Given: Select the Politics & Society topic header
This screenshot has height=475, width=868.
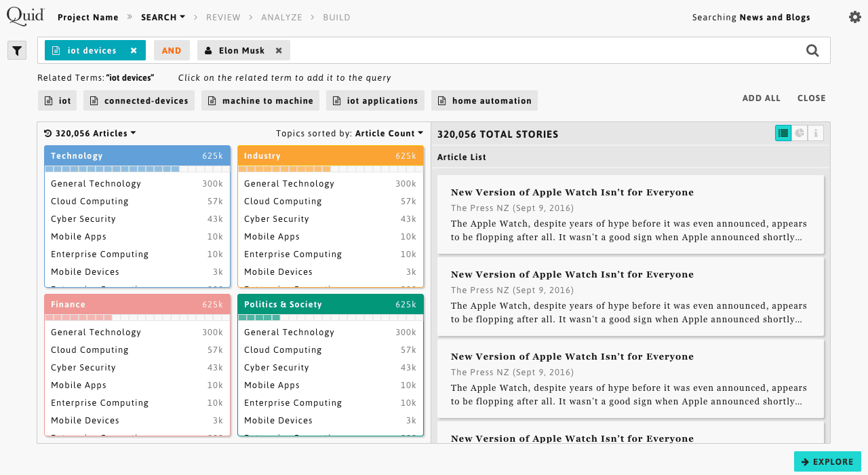Looking at the screenshot, I should [x=330, y=304].
